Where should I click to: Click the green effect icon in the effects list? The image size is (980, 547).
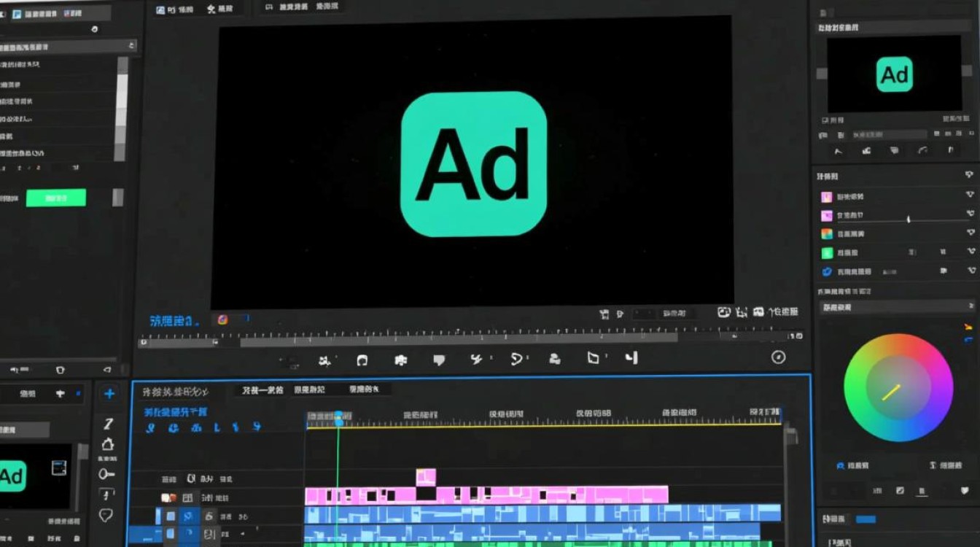[x=827, y=253]
